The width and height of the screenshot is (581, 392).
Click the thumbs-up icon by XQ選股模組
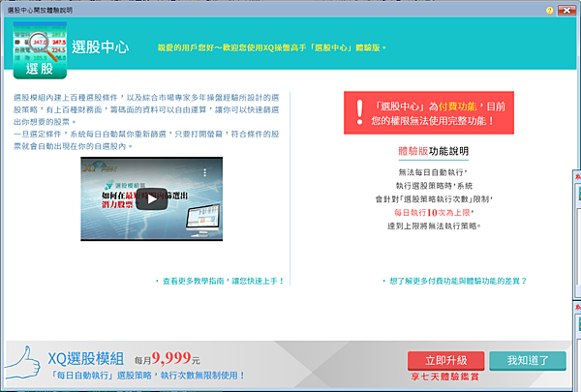tap(23, 362)
